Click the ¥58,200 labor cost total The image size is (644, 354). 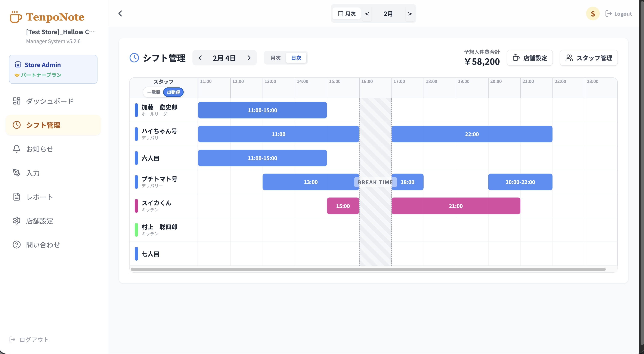[482, 62]
